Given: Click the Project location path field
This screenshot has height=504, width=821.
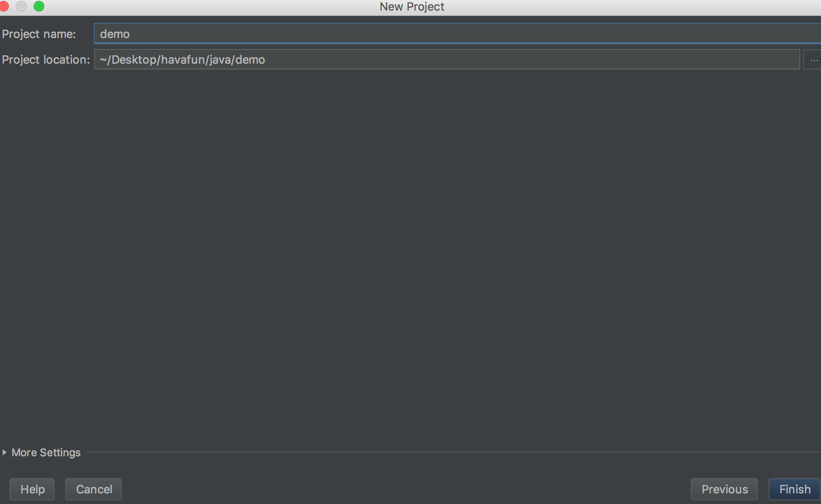Looking at the screenshot, I should coord(447,59).
